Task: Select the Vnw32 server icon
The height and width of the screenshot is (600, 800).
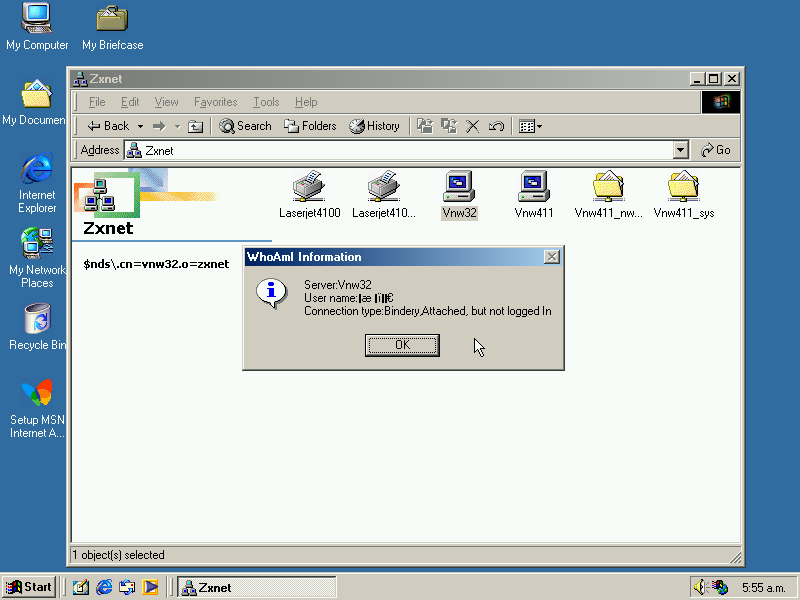Action: click(x=459, y=194)
